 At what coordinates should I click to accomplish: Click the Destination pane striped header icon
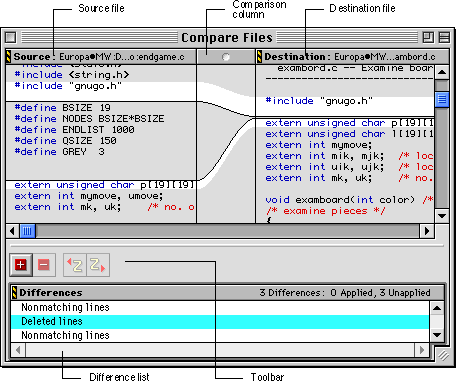point(259,57)
